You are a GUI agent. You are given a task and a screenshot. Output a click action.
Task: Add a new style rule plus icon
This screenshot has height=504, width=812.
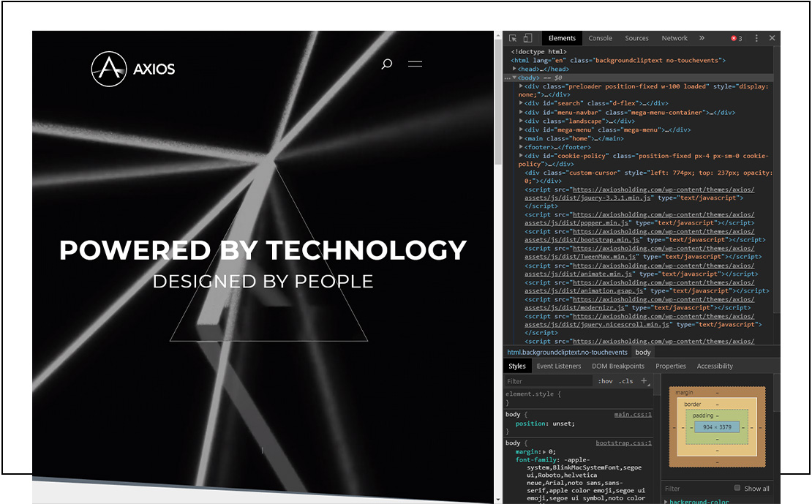point(644,380)
